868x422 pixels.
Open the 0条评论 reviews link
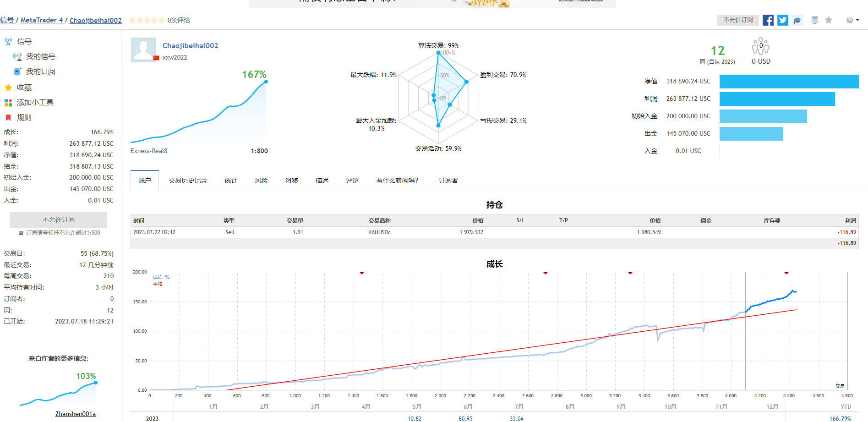[x=179, y=20]
